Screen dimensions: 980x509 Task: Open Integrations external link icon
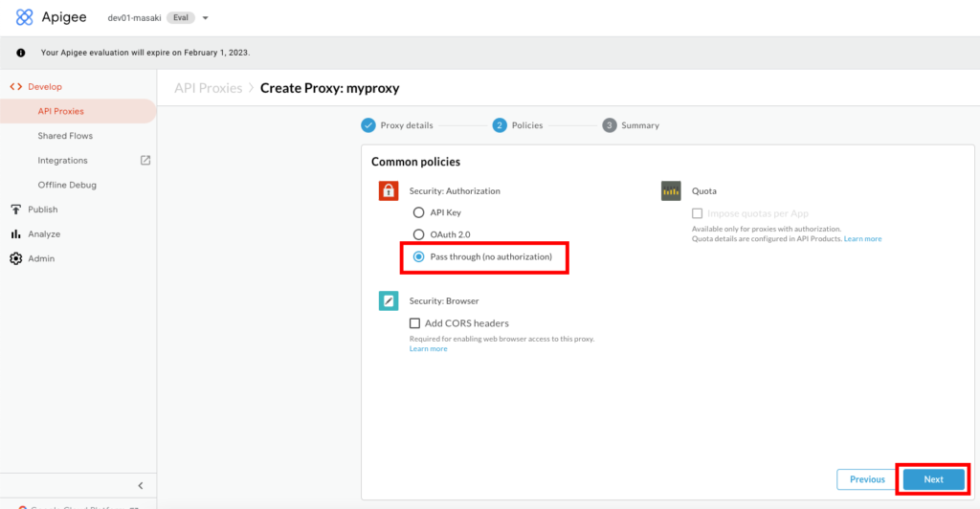click(145, 160)
